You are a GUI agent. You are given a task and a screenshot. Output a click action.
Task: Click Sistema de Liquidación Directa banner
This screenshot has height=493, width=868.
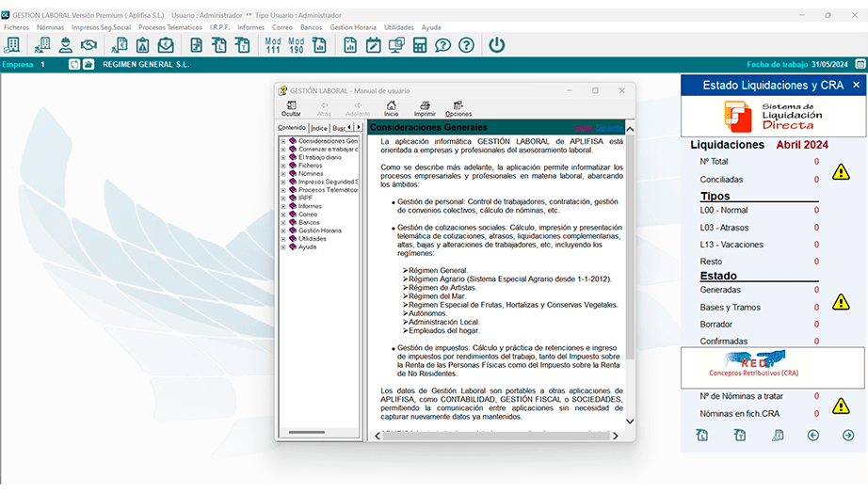tap(773, 117)
